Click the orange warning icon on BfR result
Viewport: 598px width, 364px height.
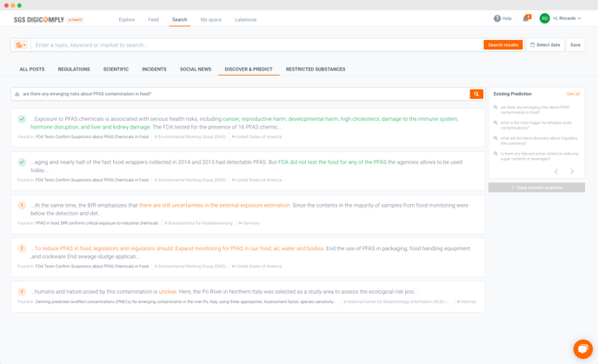pyautogui.click(x=22, y=206)
